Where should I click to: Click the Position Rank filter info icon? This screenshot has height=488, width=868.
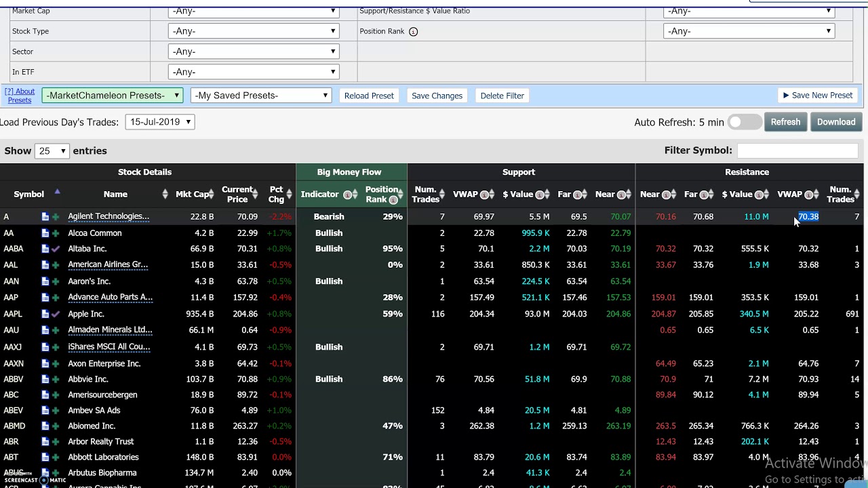413,32
